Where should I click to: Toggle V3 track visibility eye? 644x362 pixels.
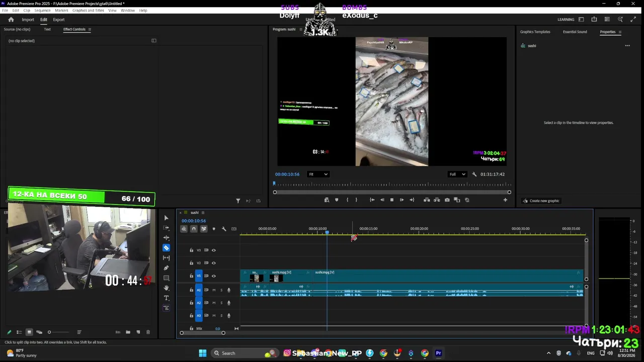pyautogui.click(x=213, y=250)
